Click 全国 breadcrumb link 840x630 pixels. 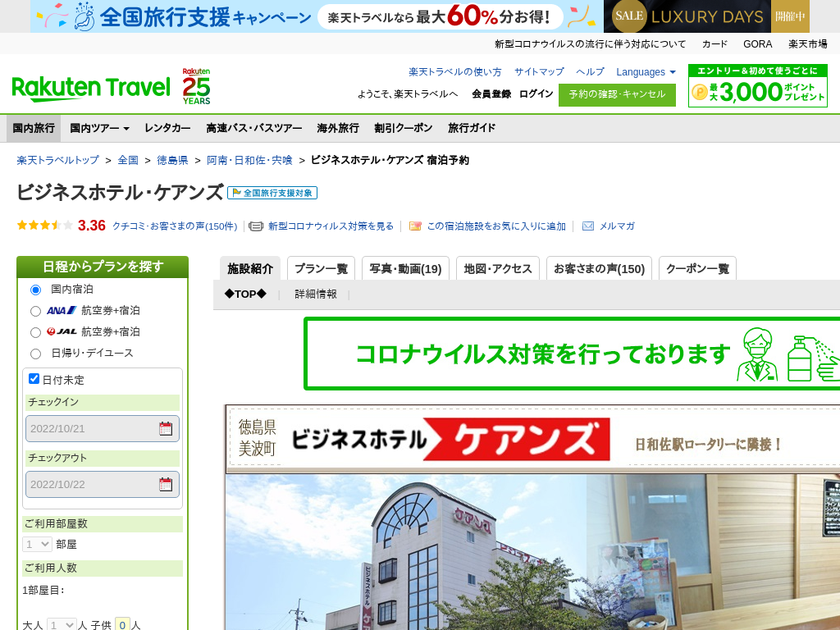128,160
